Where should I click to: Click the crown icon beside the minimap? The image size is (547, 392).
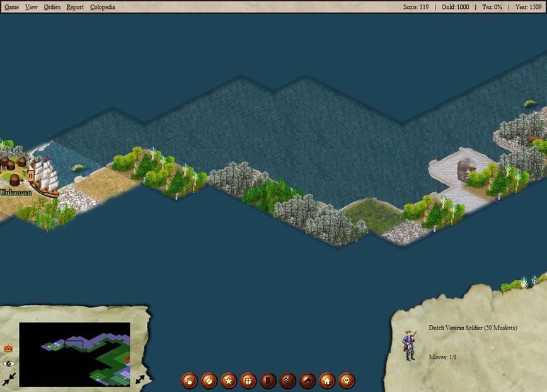click(x=8, y=349)
